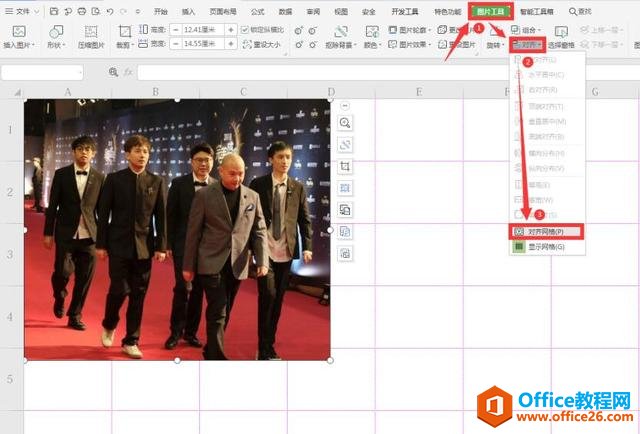Viewport: 640px width, 434px height.
Task: Switch to the 开始 tab
Action: tap(161, 12)
